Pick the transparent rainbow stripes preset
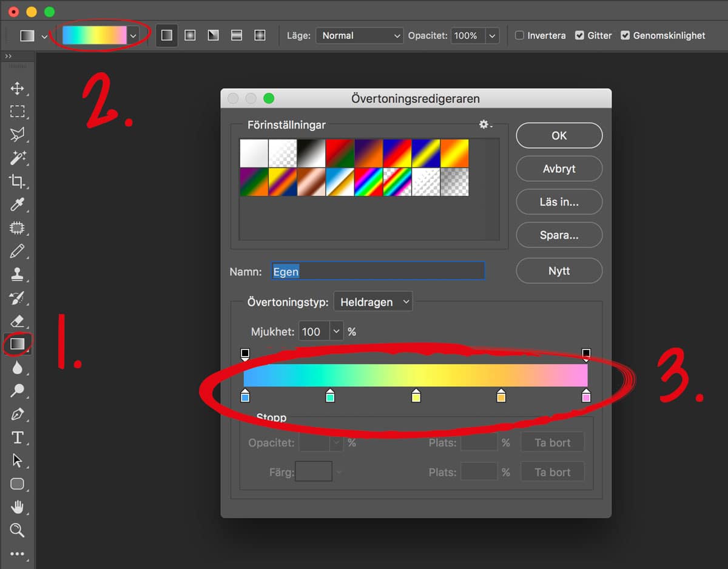This screenshot has height=569, width=728. click(397, 182)
